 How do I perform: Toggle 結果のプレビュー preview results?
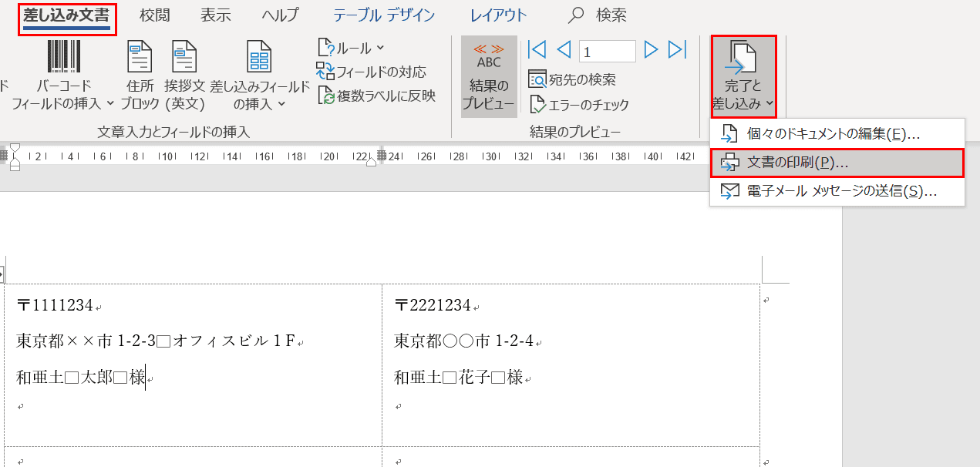coord(489,76)
